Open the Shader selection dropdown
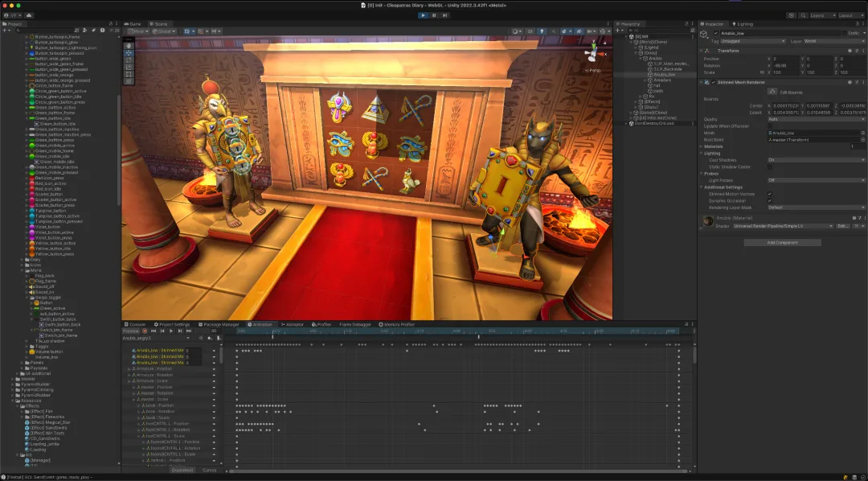The width and height of the screenshot is (868, 481). pyautogui.click(x=784, y=226)
